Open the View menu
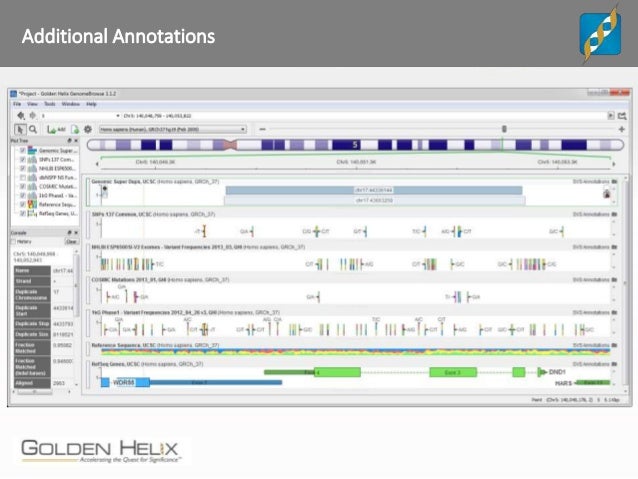638x479 pixels. point(32,104)
